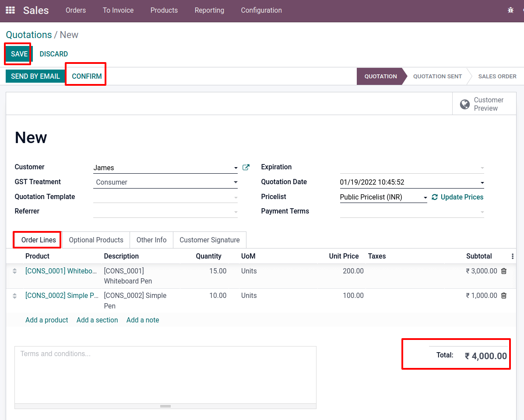Click subtotal ₹ 1,000.00 cell

point(482,295)
